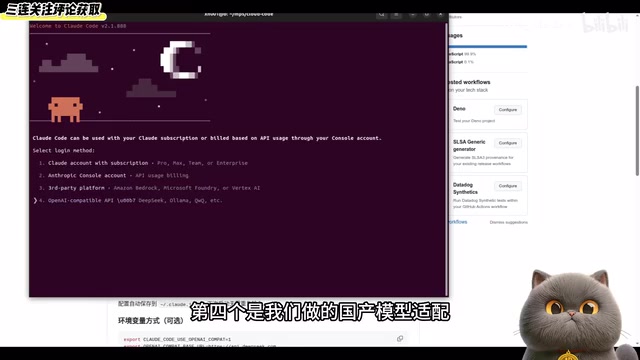The image size is (640, 360).
Task: Select option 2 Anthropic Console account
Action: 113,176
